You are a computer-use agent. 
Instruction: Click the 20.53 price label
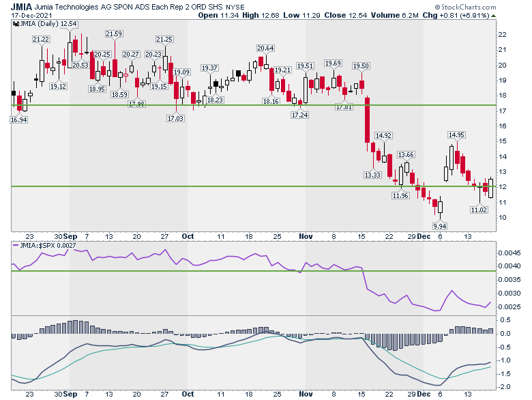point(80,66)
